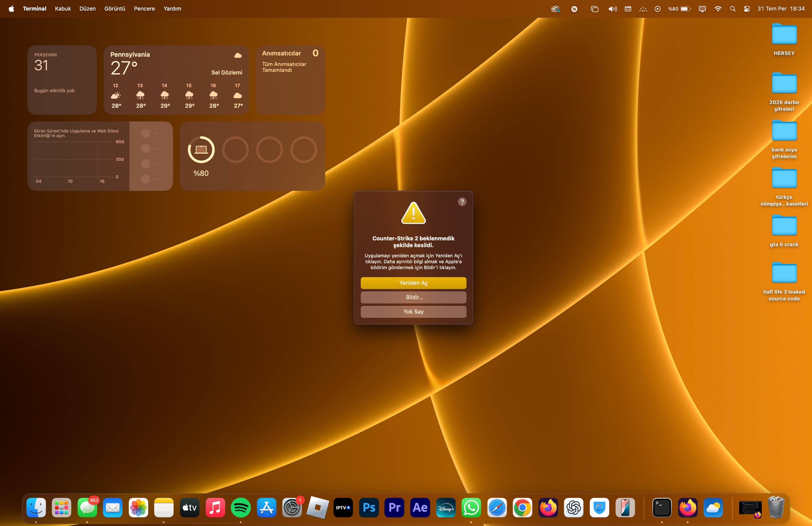Open the App Store in Dock
Viewport: 812px width, 526px height.
[x=266, y=507]
